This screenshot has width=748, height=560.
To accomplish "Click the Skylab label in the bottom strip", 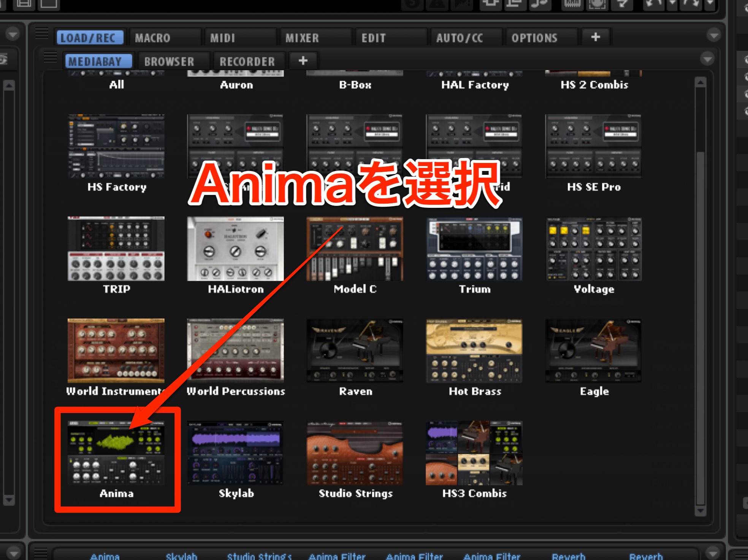I will coord(182,556).
